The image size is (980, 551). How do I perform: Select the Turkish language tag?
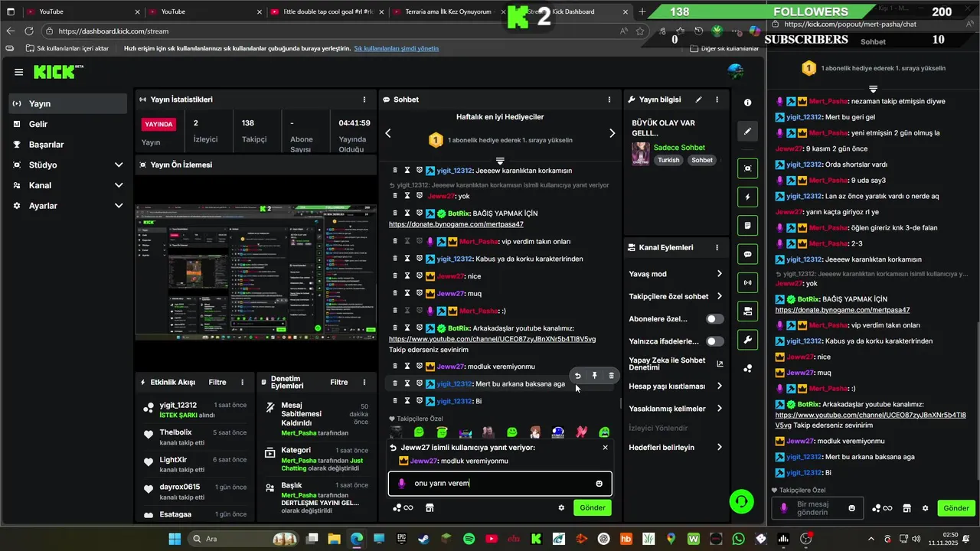click(x=668, y=161)
